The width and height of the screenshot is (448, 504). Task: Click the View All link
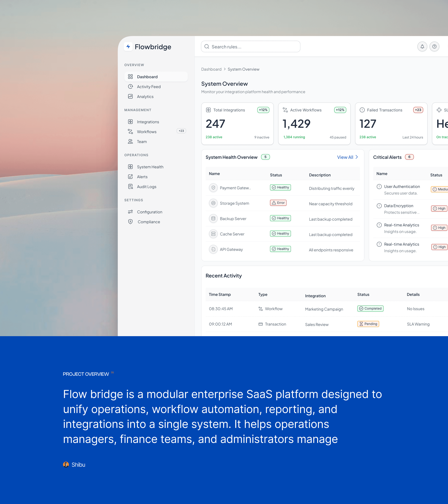tap(345, 157)
